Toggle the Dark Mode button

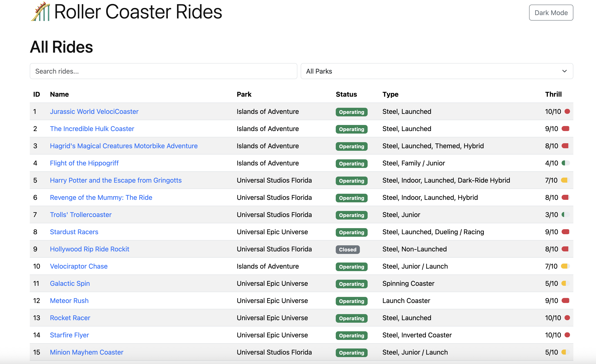click(x=551, y=13)
